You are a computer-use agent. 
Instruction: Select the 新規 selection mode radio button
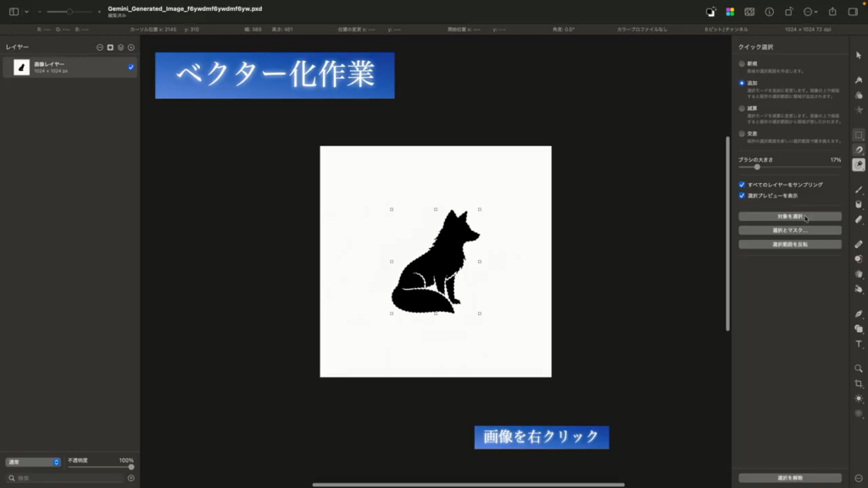[x=743, y=64]
